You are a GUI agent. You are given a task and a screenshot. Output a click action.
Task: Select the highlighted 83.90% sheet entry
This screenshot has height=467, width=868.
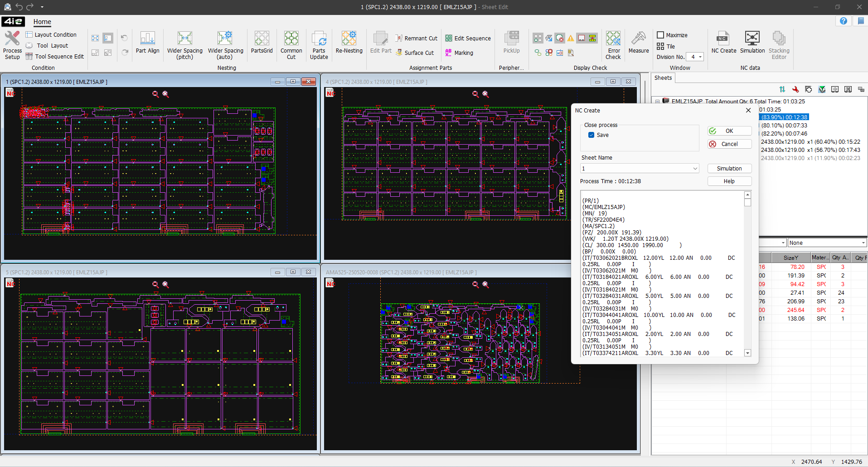[x=784, y=117]
